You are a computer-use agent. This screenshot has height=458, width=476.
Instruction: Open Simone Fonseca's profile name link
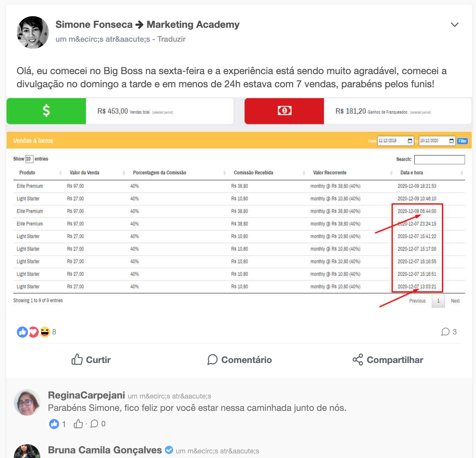[94, 25]
